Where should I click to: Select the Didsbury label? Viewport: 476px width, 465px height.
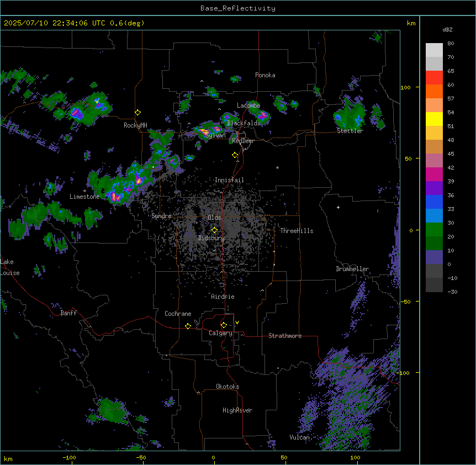click(x=211, y=238)
